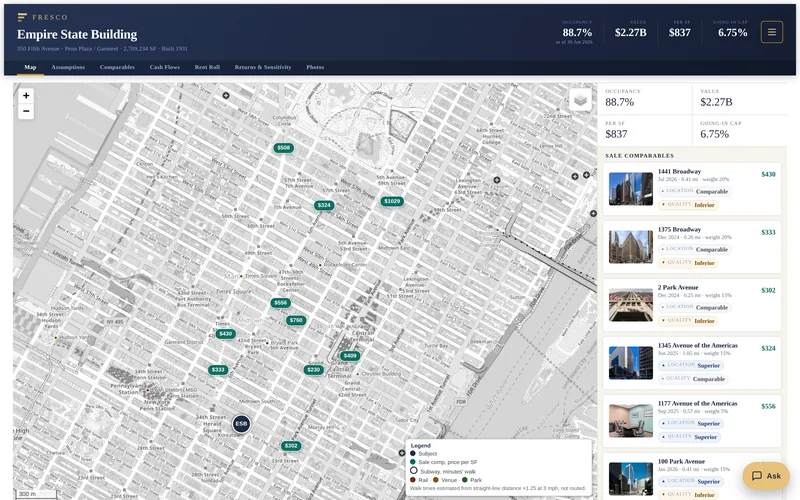The image size is (800, 500).
Task: Click the 100 Park Avenue title
Action: 681,461
